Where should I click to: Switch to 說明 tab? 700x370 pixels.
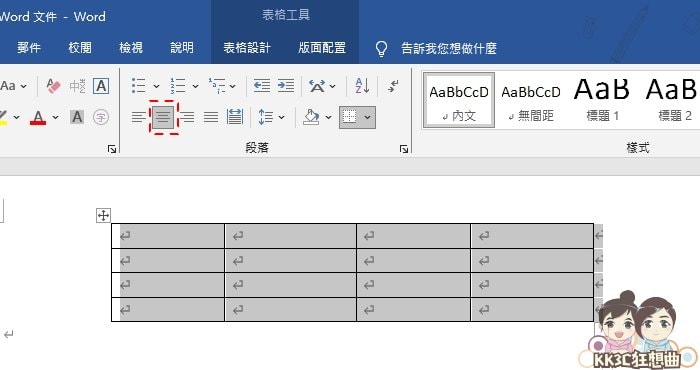coord(182,48)
